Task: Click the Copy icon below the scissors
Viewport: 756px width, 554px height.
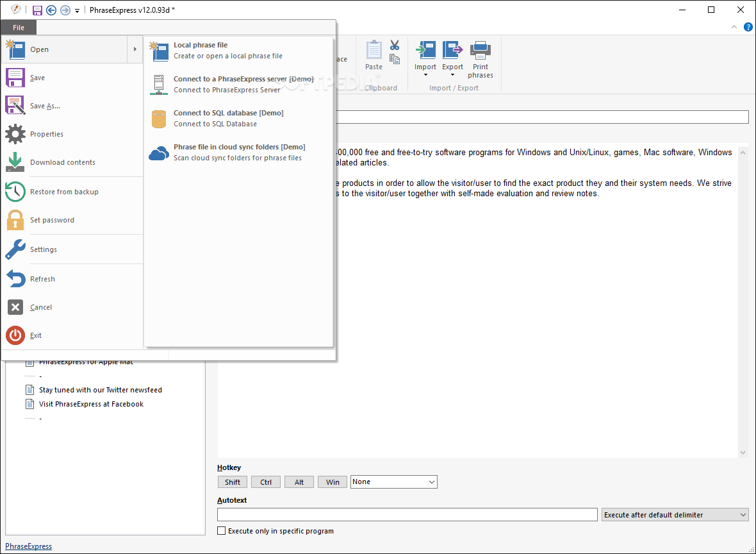Action: [x=395, y=59]
